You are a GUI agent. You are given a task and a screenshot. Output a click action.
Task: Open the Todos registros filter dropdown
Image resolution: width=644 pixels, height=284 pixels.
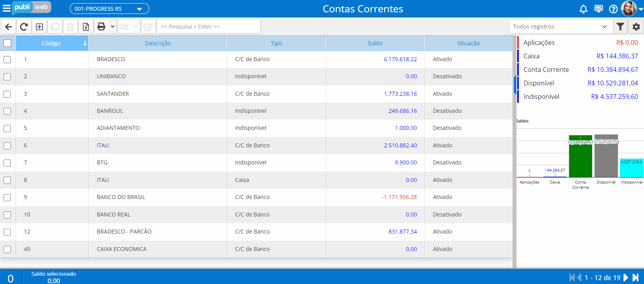[x=560, y=27]
